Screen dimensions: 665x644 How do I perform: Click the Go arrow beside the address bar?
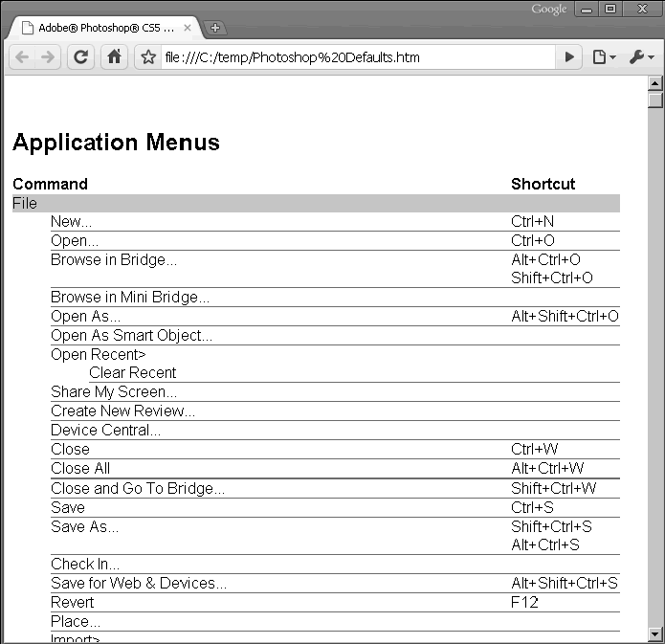(x=569, y=56)
